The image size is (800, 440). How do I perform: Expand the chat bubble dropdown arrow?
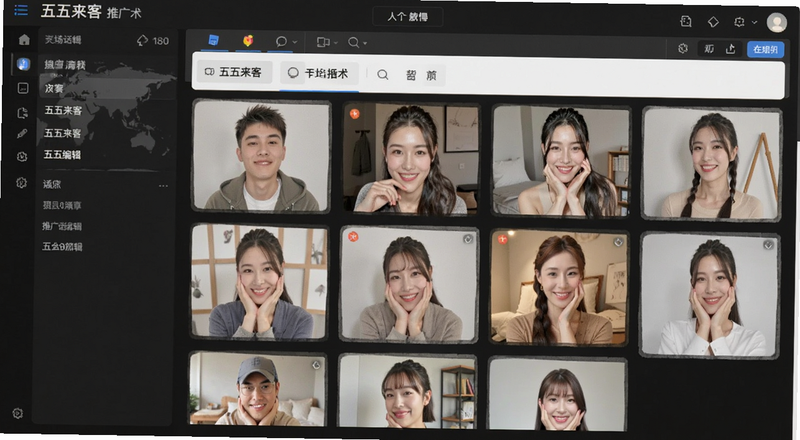295,42
